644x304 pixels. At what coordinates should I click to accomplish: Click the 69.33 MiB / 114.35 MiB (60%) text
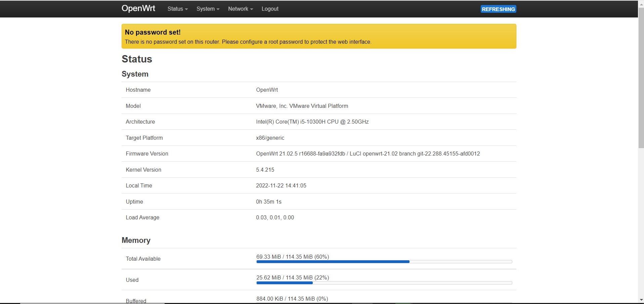293,257
